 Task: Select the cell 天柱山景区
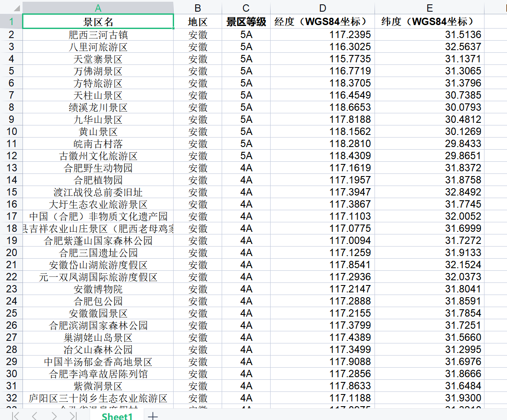[x=98, y=95]
